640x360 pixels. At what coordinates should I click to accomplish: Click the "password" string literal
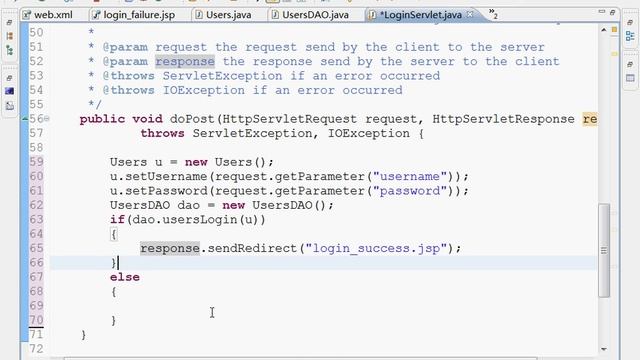point(410,191)
